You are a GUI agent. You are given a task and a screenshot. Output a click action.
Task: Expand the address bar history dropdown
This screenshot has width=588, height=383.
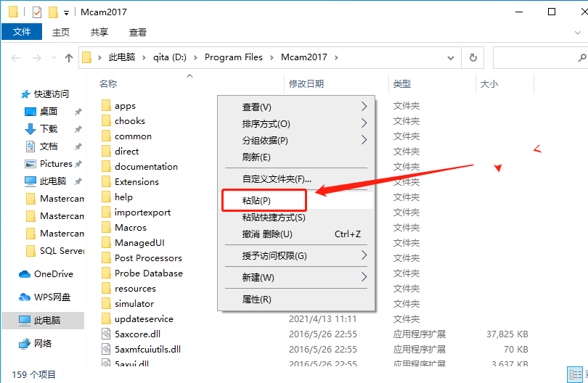click(450, 58)
